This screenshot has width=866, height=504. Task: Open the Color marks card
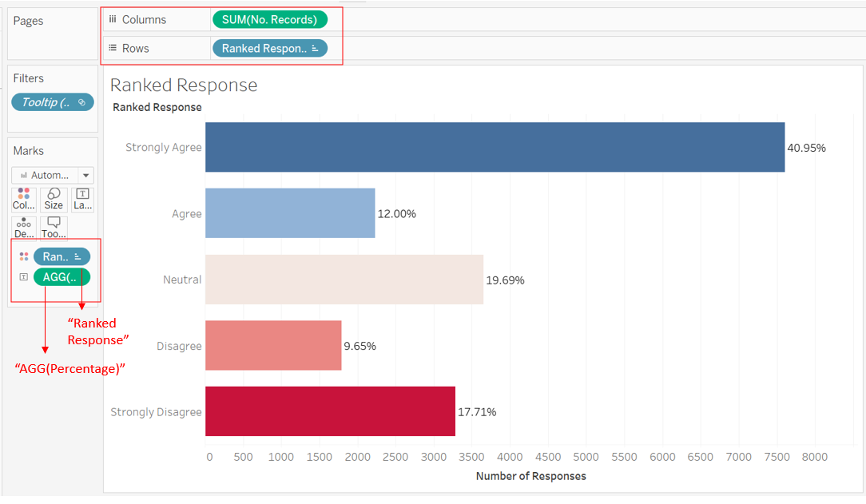(x=24, y=199)
